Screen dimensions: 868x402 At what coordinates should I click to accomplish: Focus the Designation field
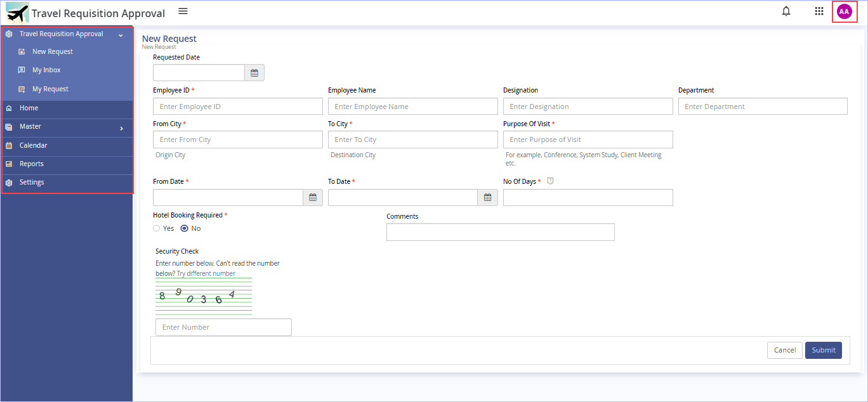(x=588, y=107)
